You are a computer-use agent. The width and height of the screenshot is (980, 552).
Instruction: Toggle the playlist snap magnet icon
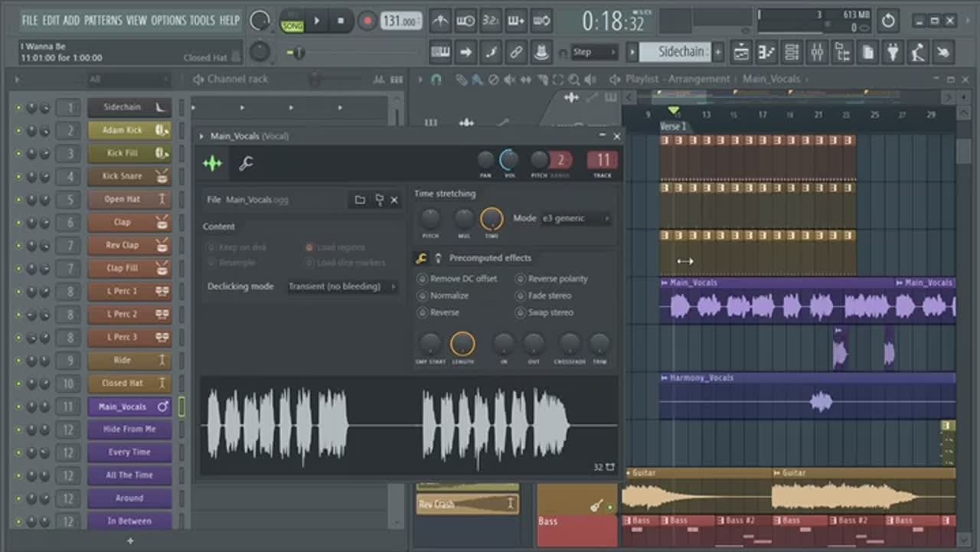(x=436, y=80)
